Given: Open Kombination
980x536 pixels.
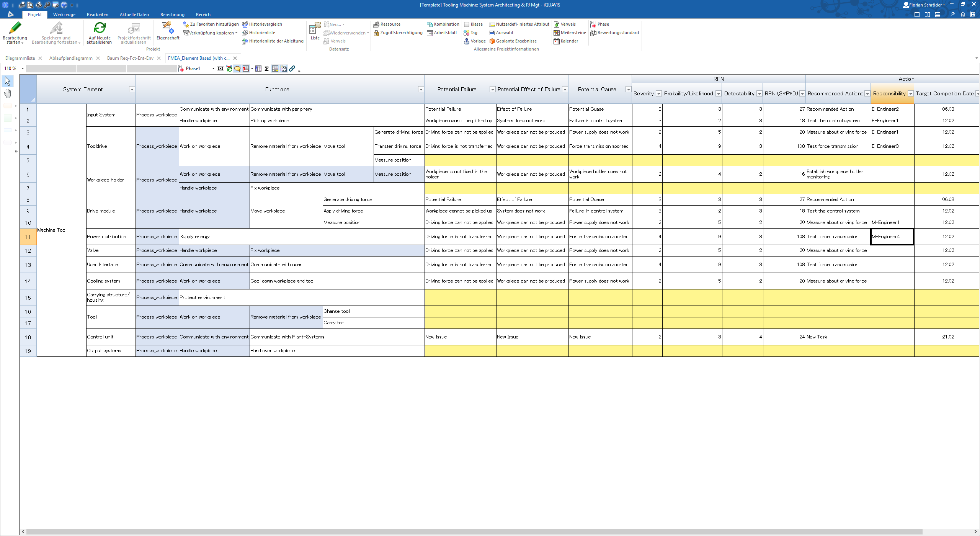Looking at the screenshot, I should 443,24.
